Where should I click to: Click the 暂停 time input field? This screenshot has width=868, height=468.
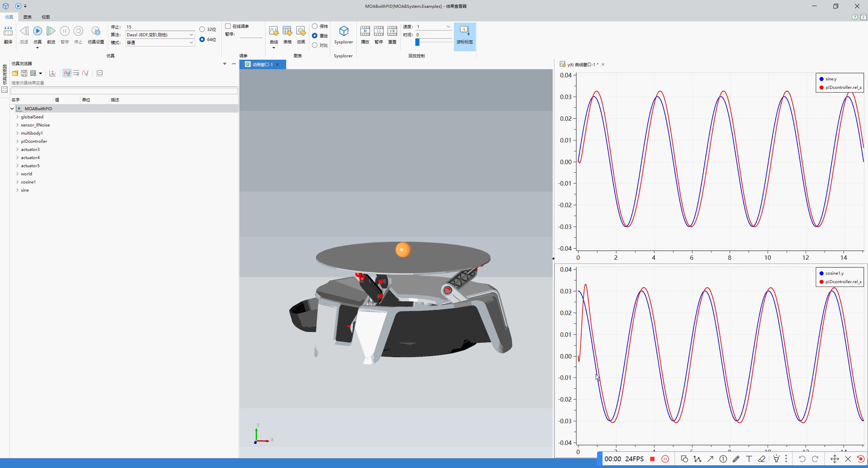point(251,34)
